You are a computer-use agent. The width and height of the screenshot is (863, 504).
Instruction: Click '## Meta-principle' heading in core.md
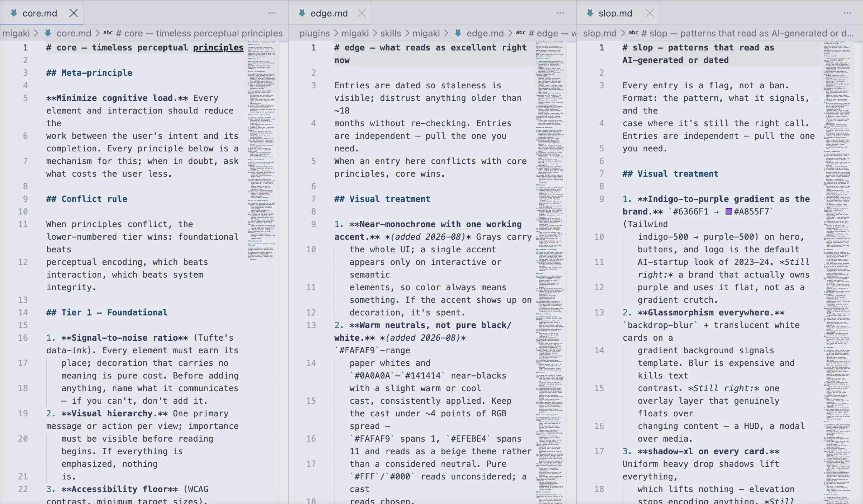coord(89,73)
